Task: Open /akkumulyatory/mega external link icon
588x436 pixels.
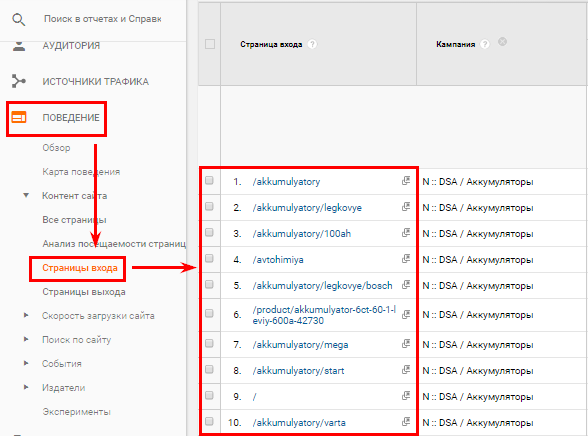Action: click(406, 343)
